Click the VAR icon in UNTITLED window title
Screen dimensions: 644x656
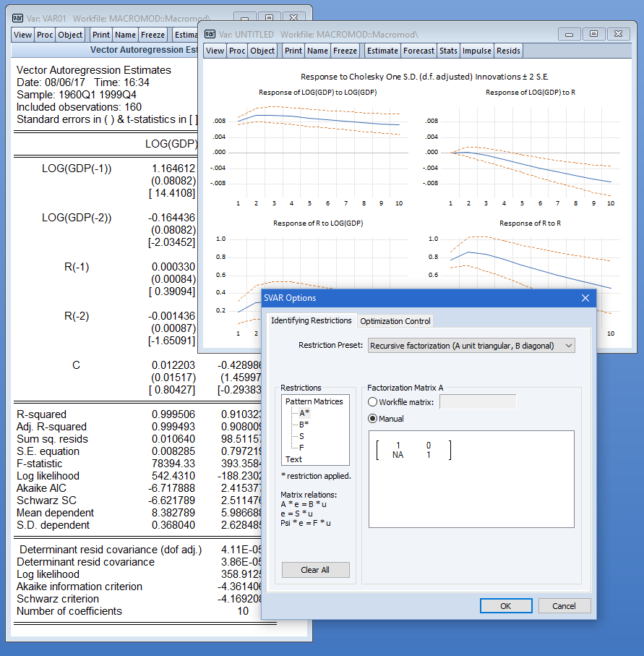[x=210, y=34]
